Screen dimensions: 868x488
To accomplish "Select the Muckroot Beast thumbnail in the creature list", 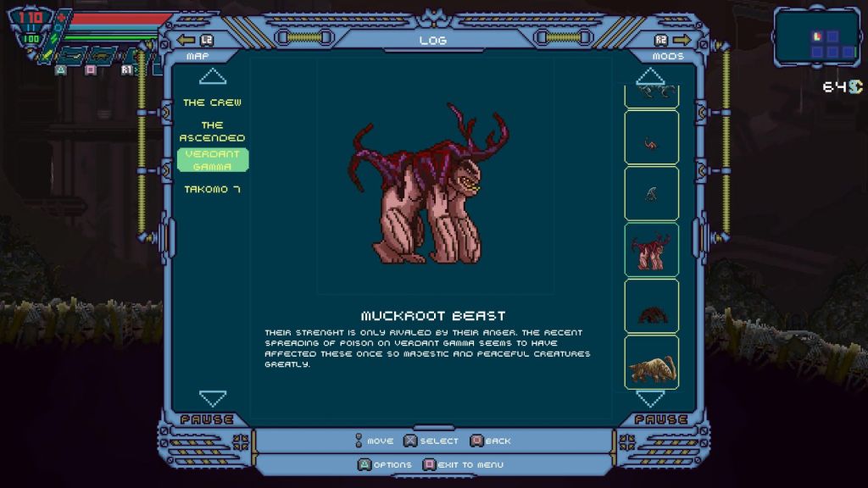I will 651,250.
